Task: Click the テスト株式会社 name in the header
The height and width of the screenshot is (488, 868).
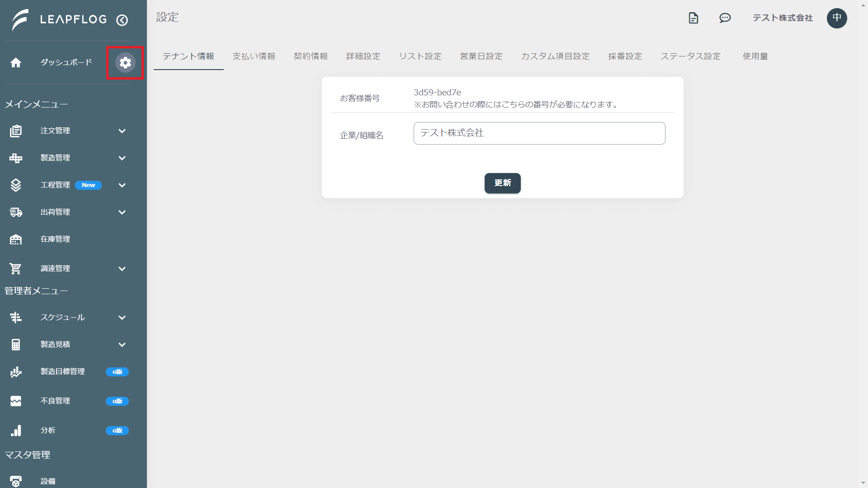Action: tap(783, 18)
